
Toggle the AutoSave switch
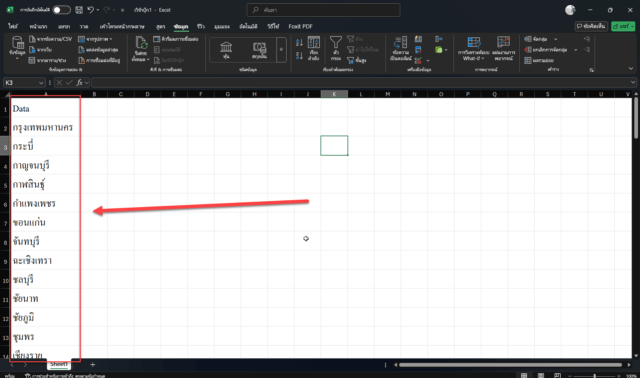[x=62, y=10]
